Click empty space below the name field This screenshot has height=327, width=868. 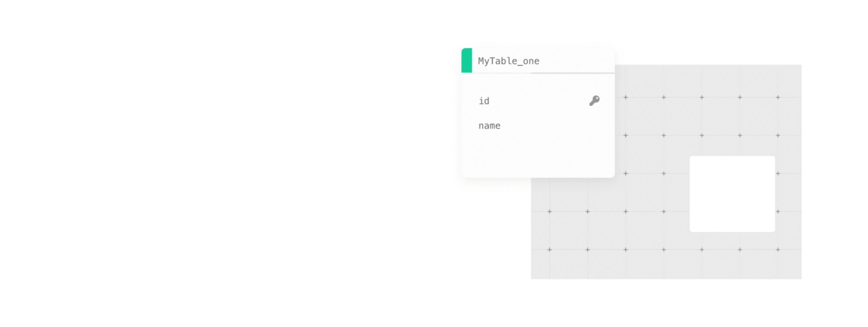click(x=538, y=155)
